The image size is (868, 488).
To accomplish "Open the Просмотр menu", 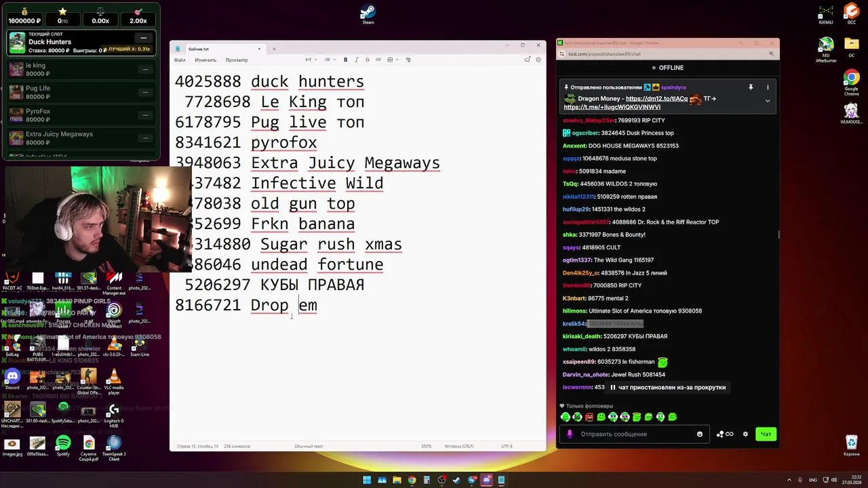I will (x=237, y=60).
